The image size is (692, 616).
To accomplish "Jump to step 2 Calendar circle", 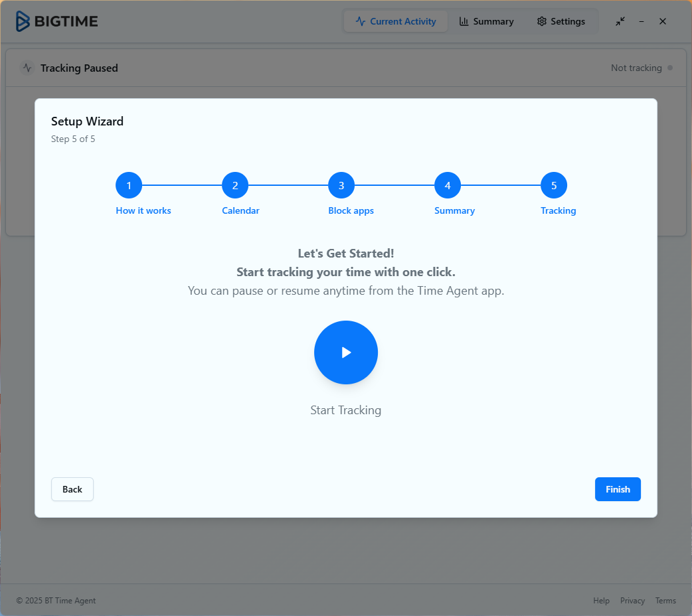I will pyautogui.click(x=235, y=185).
